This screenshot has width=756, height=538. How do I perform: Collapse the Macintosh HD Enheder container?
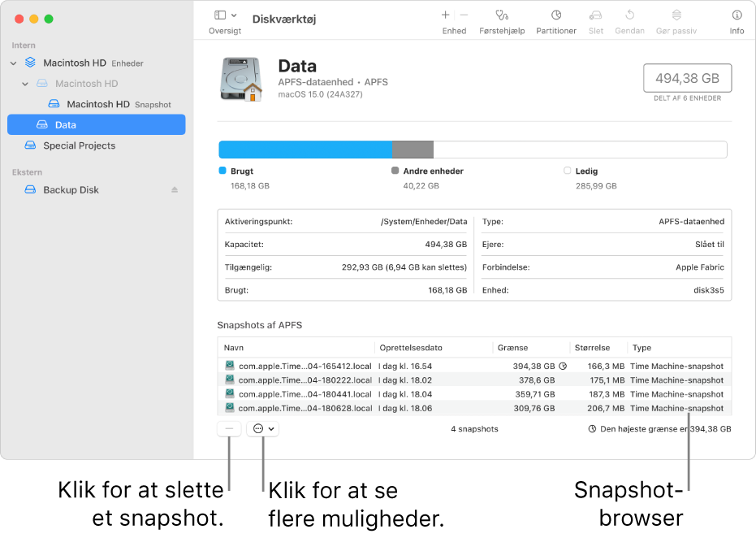[x=14, y=63]
